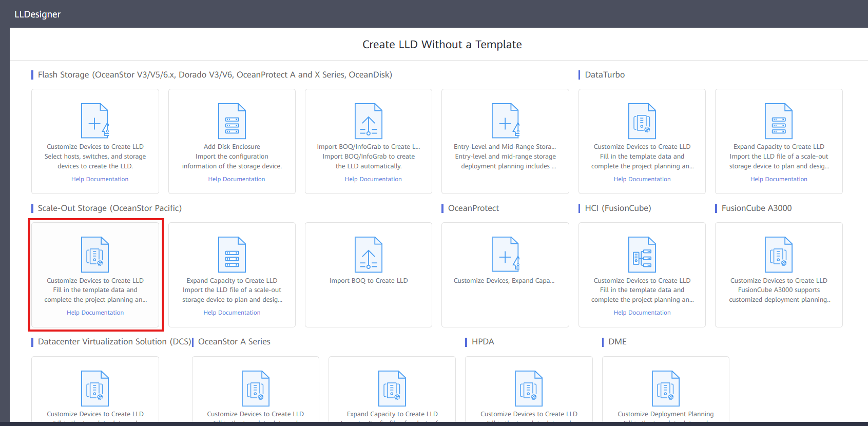The height and width of the screenshot is (426, 868).
Task: Click the "HPDA" section heading
Action: point(483,342)
